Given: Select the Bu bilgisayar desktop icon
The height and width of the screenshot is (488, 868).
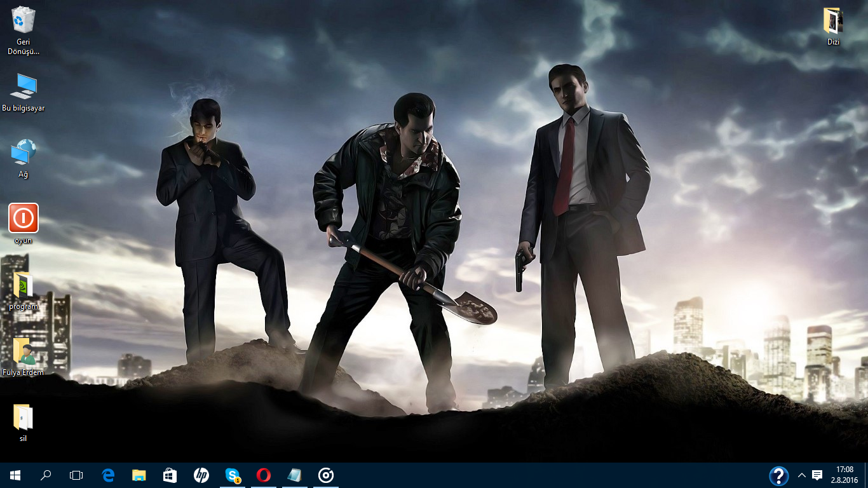Looking at the screenshot, I should pos(24,93).
